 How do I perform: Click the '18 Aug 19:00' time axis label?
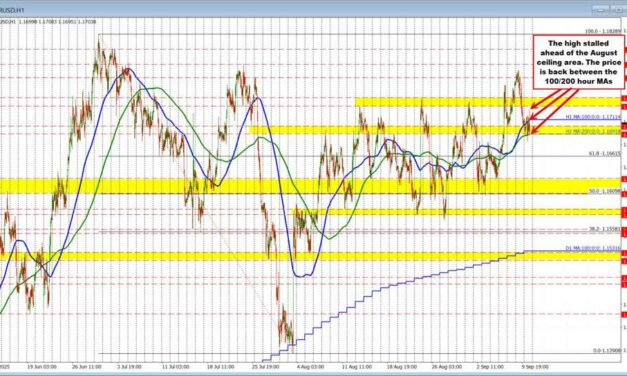402,366
